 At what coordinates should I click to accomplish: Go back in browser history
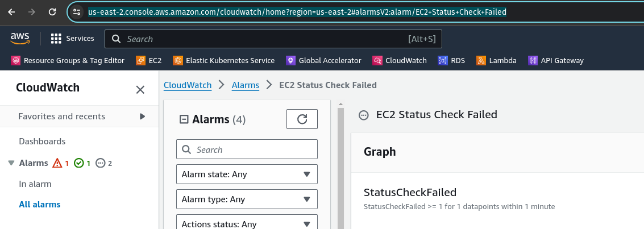11,12
